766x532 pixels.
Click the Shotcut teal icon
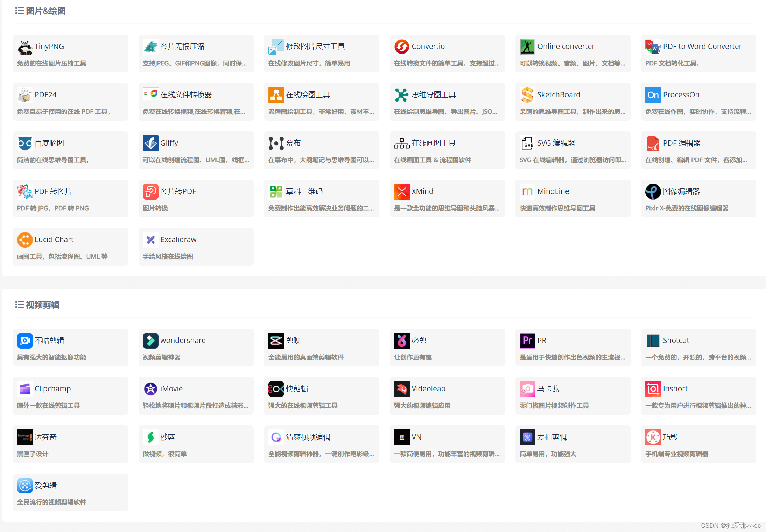[653, 341]
